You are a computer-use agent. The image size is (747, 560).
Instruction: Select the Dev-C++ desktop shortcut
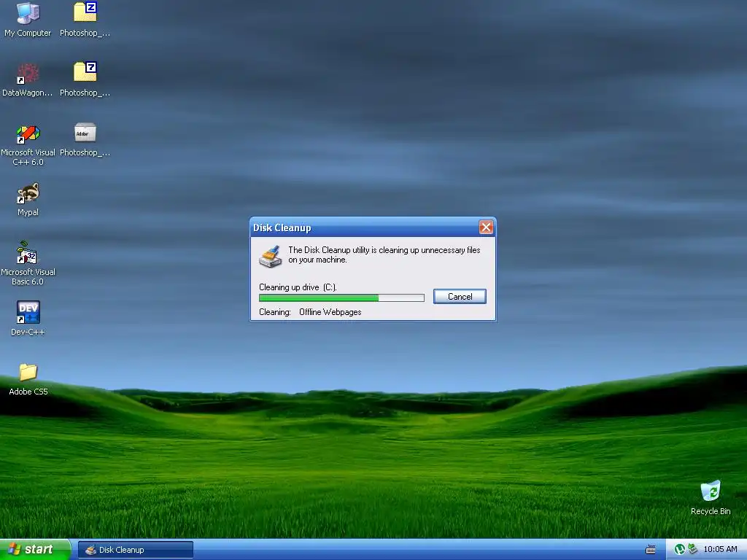28,319
